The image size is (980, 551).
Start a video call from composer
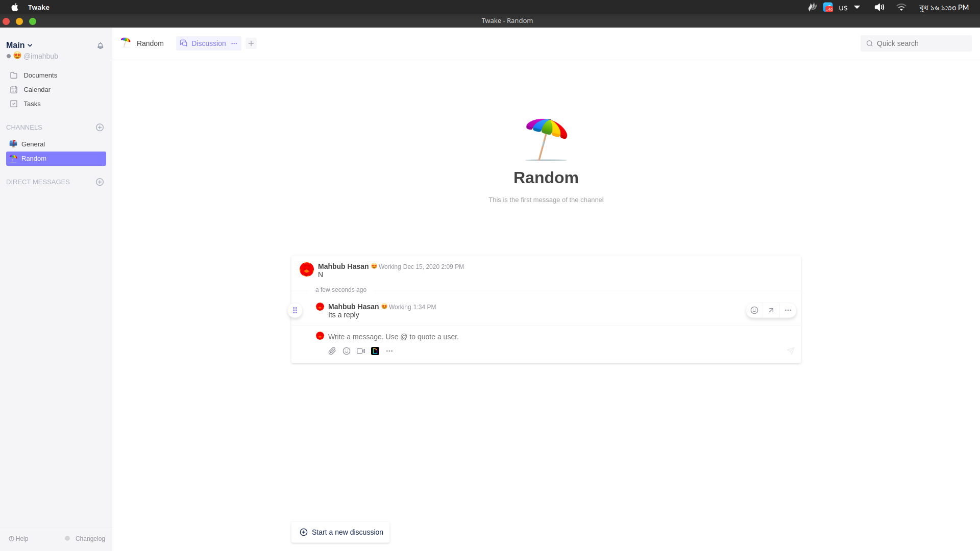coord(361,351)
